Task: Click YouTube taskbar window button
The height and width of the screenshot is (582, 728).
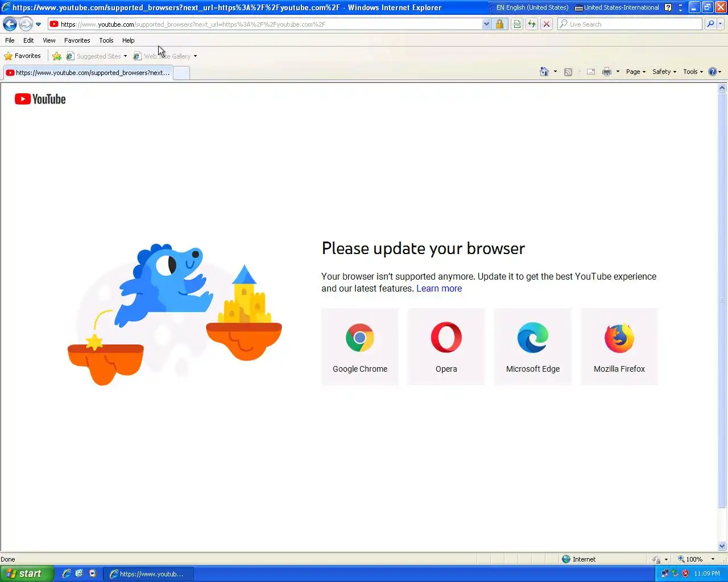Action: 148,574
